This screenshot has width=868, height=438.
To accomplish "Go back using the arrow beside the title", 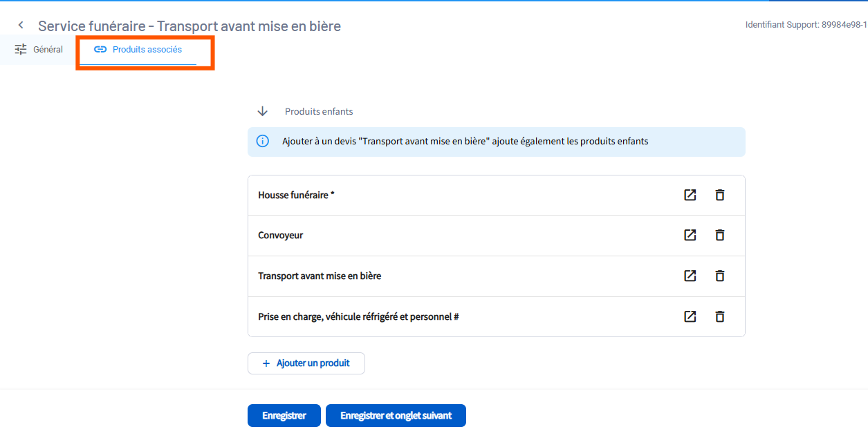I will (21, 26).
